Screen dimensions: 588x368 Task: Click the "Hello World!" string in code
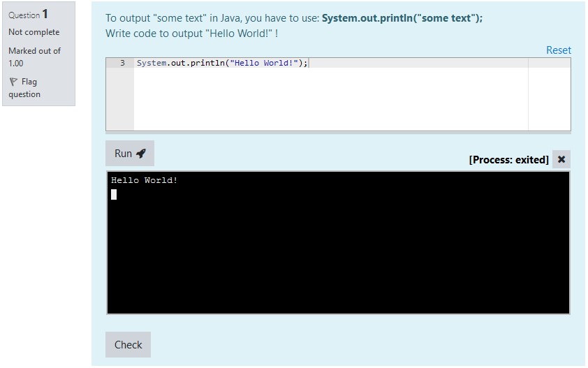[264, 63]
